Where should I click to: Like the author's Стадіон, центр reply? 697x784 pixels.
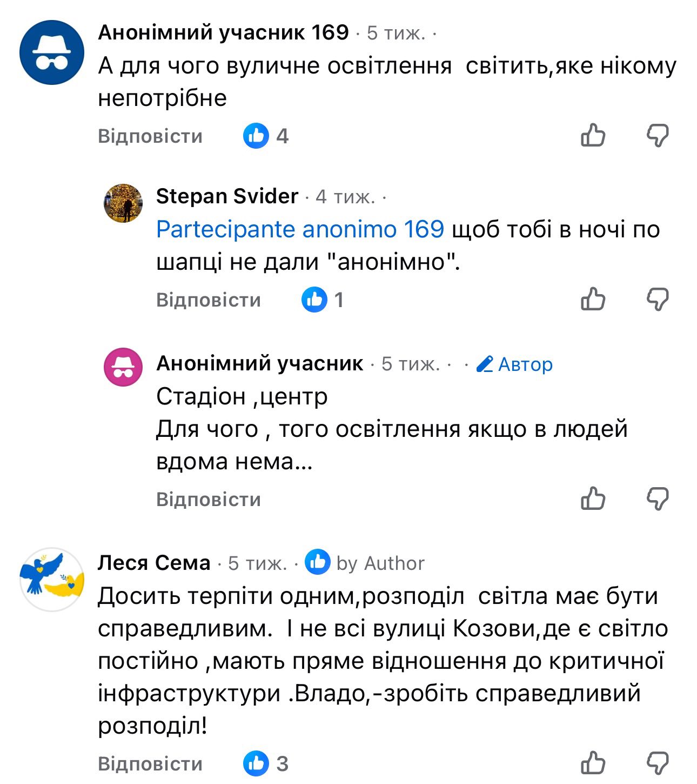tap(593, 499)
